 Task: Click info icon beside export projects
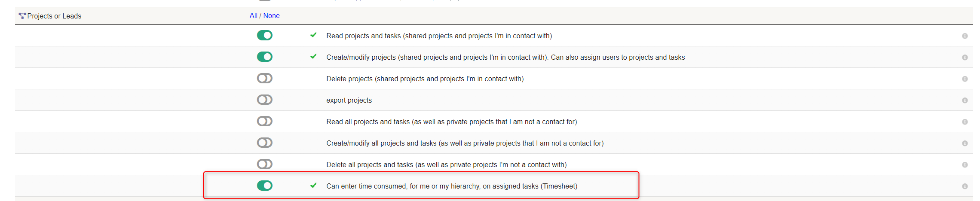click(965, 100)
